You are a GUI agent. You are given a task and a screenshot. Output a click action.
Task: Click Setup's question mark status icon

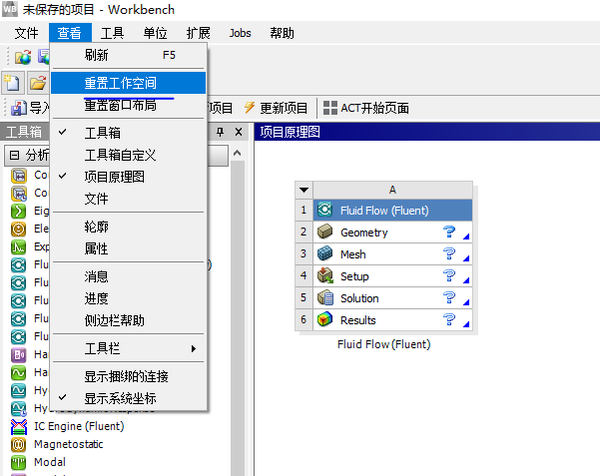(448, 275)
